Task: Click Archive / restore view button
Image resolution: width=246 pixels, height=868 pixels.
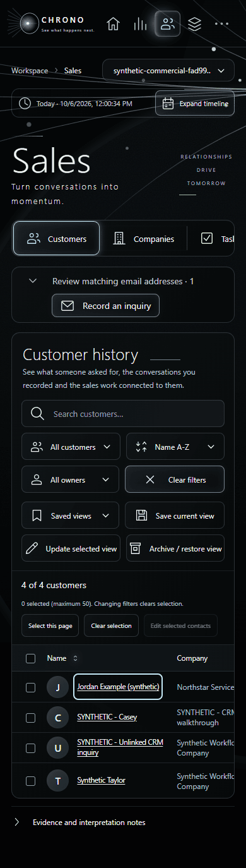Action: pos(175,548)
